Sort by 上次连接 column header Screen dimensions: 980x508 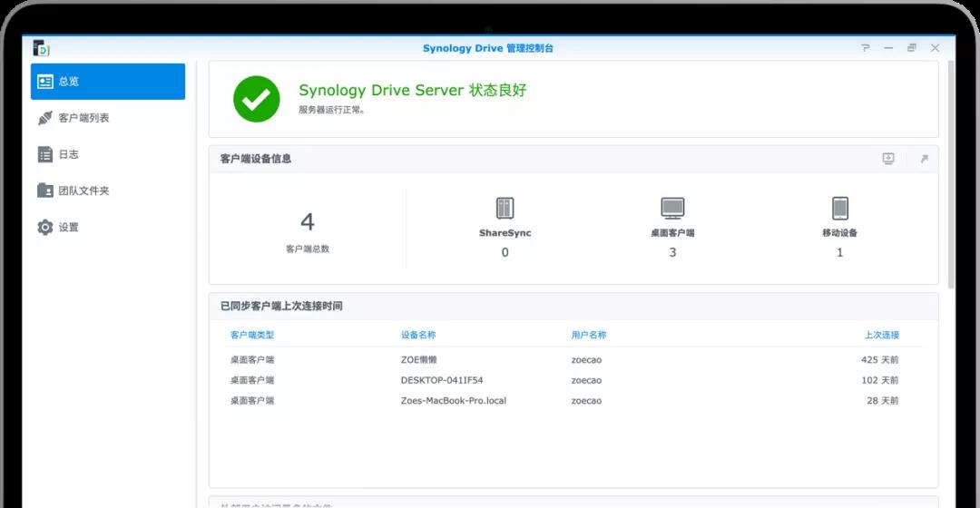coord(881,335)
